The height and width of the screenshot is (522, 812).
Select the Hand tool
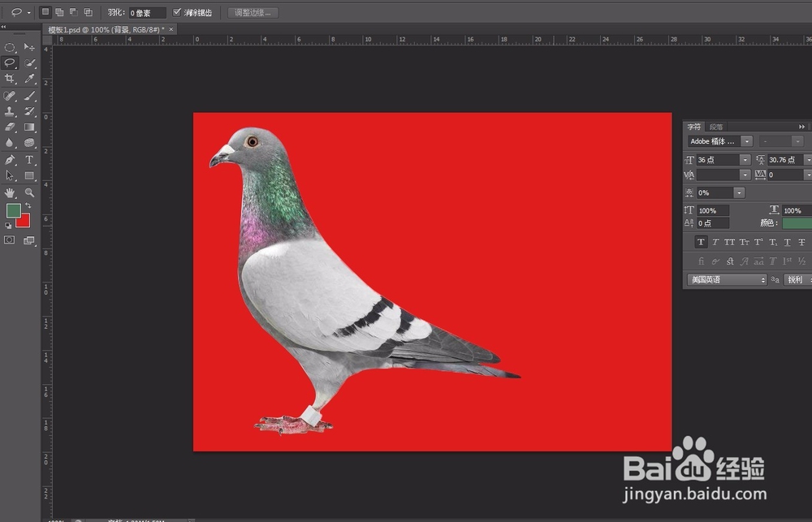(x=9, y=192)
